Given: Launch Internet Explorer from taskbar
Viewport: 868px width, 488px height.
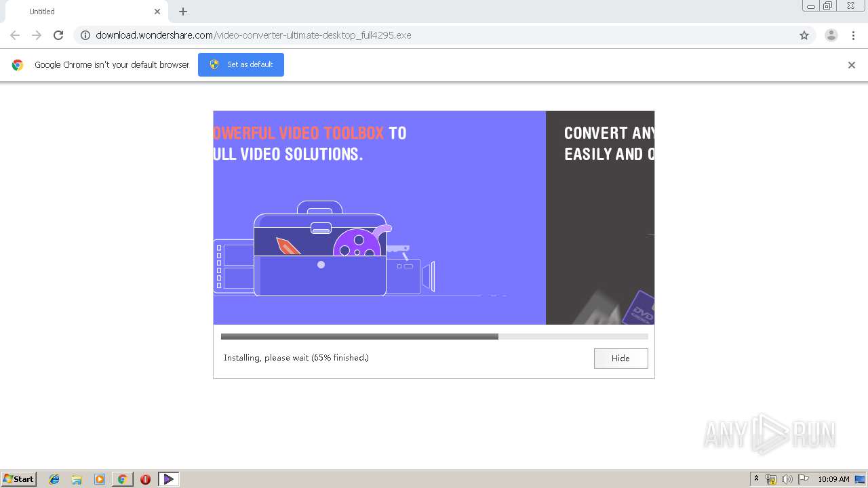Looking at the screenshot, I should click(x=54, y=479).
